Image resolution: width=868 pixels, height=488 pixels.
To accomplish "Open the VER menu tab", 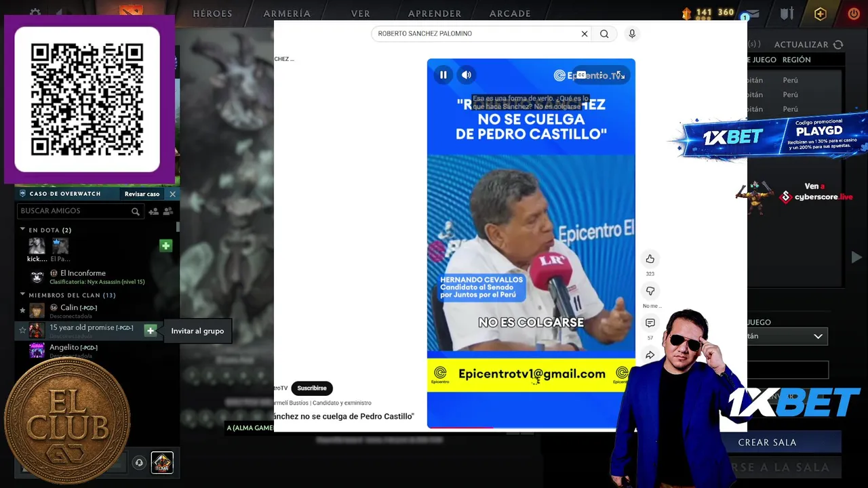I will 361,14.
